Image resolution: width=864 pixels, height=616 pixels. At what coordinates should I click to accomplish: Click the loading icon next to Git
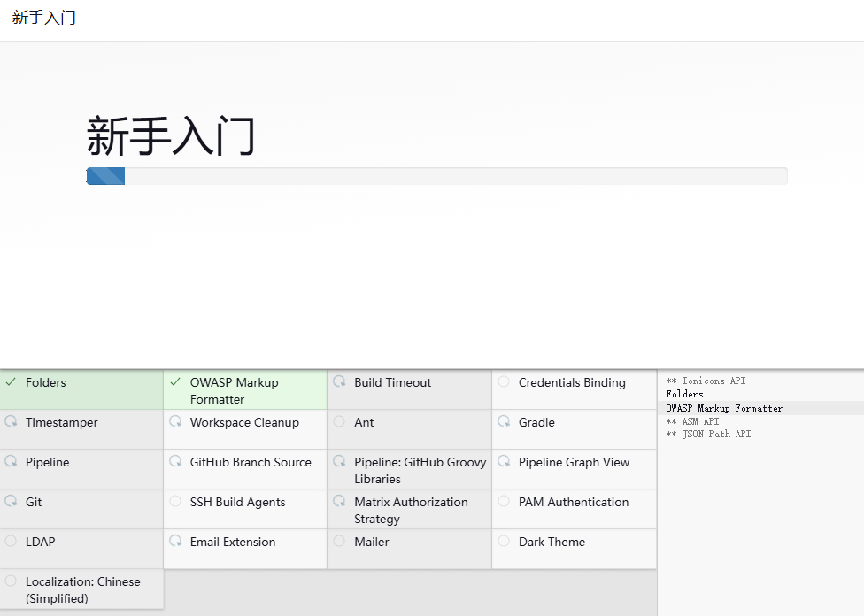click(x=11, y=502)
